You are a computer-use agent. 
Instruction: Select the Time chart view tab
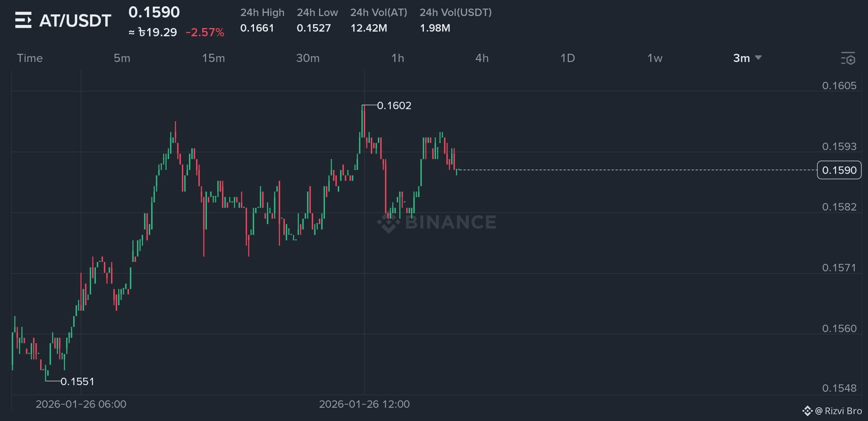[30, 58]
